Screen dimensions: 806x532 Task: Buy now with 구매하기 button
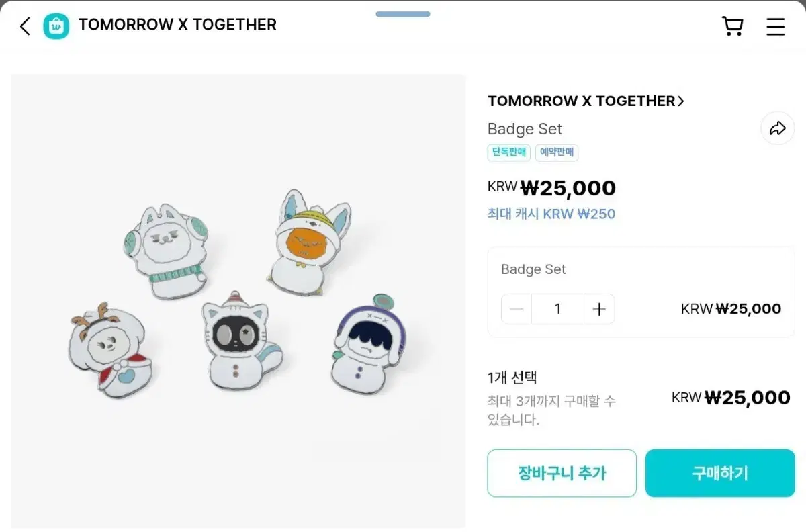pos(720,473)
